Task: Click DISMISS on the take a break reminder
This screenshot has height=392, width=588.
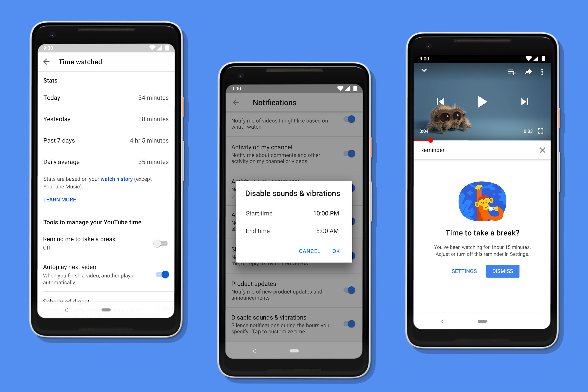Action: tap(502, 270)
